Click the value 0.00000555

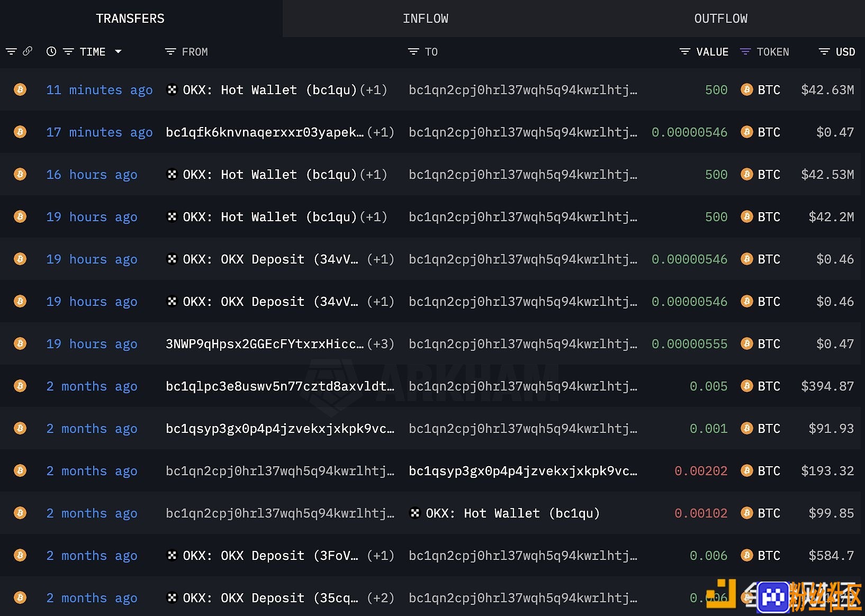689,344
